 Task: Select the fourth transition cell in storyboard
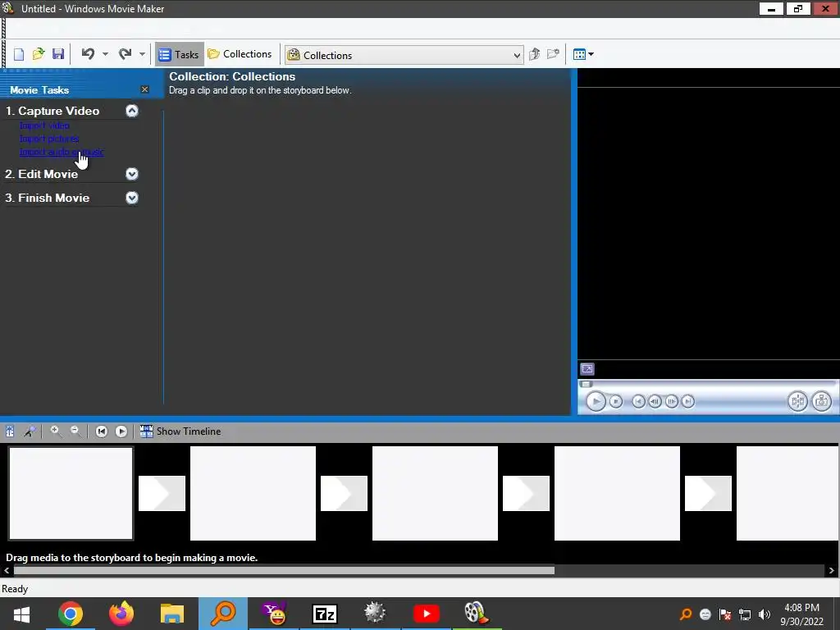(708, 493)
